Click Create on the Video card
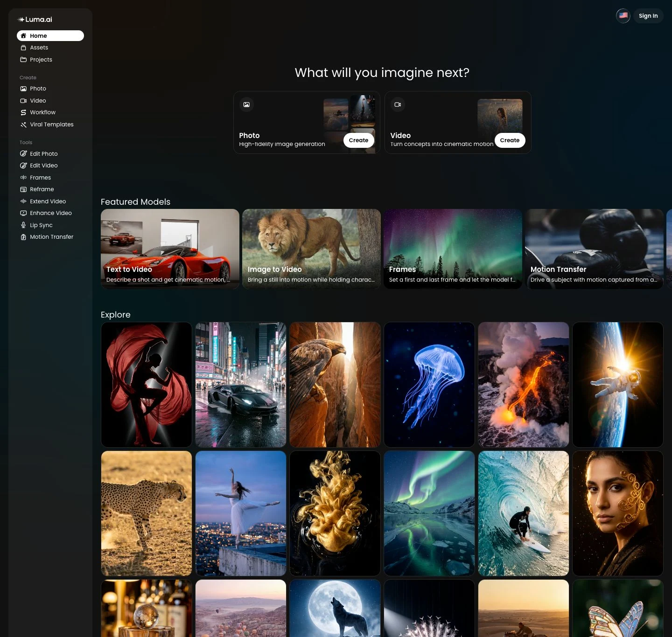The image size is (672, 637). 510,140
